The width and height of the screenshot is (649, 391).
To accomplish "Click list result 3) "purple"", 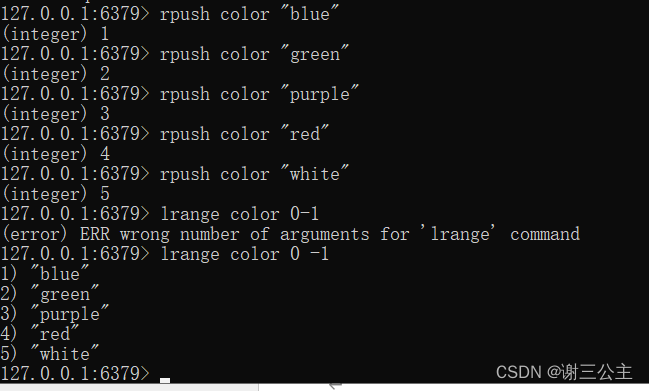I will click(55, 314).
